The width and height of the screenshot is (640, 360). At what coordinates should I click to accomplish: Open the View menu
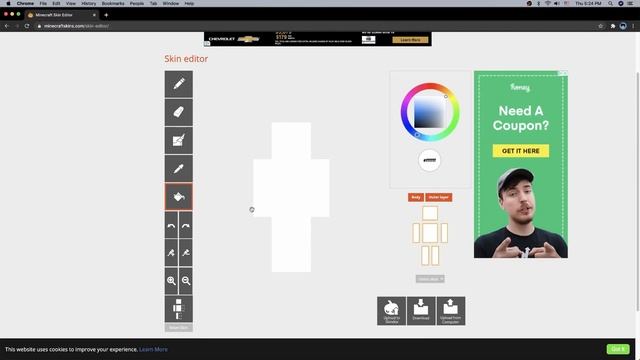71,3
